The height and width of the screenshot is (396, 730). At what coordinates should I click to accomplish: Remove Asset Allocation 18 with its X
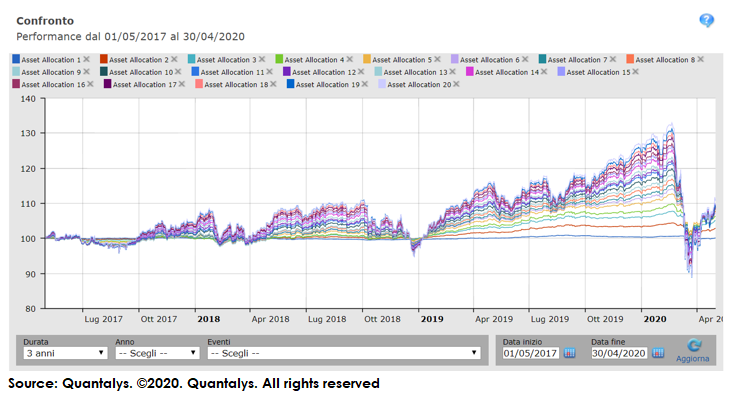coord(273,84)
